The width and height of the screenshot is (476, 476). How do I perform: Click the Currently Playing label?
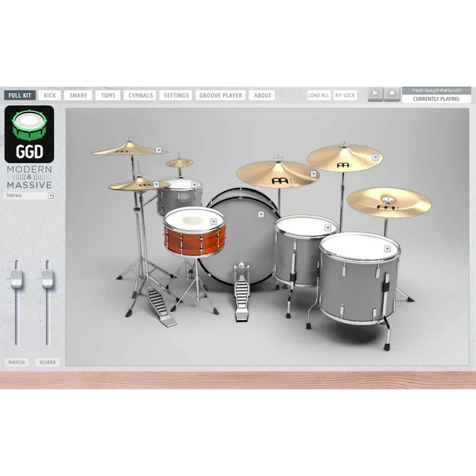click(x=436, y=99)
